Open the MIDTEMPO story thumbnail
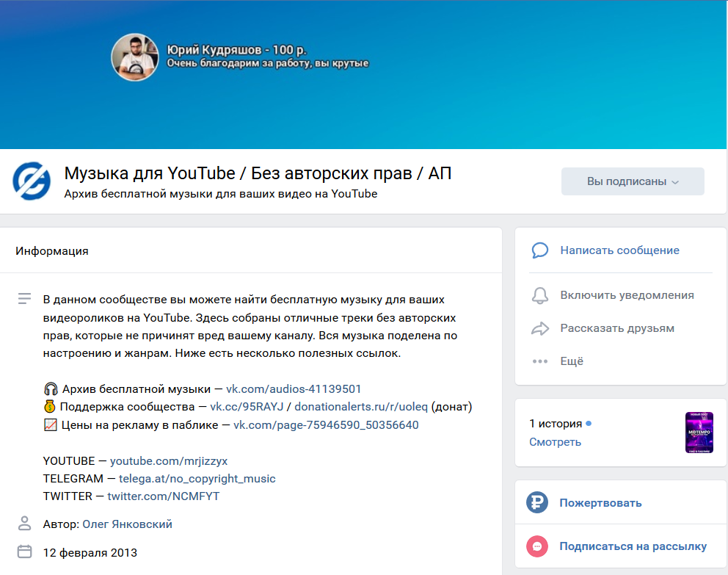 click(699, 433)
